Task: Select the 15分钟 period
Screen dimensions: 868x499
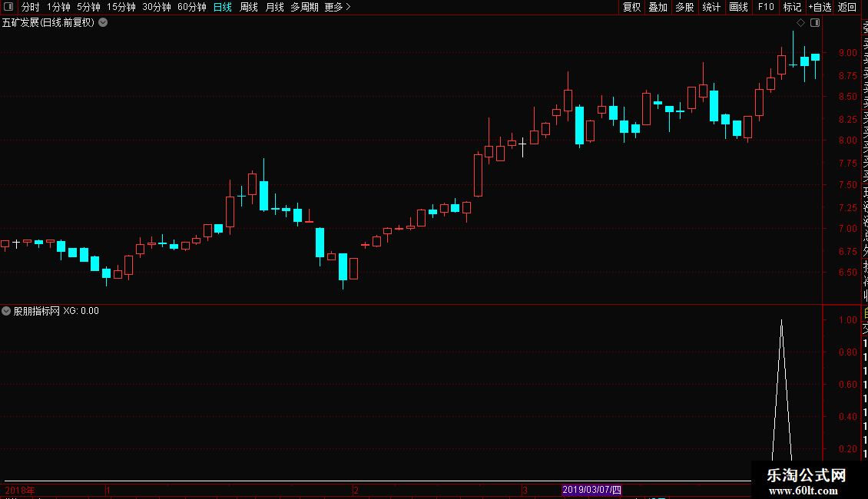Action: 121,7
